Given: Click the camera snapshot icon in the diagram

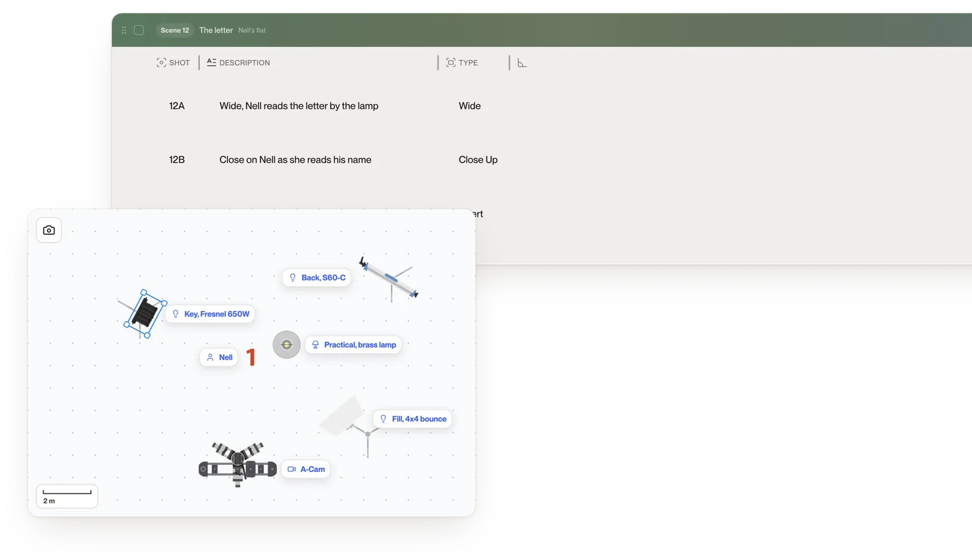Looking at the screenshot, I should coord(49,230).
